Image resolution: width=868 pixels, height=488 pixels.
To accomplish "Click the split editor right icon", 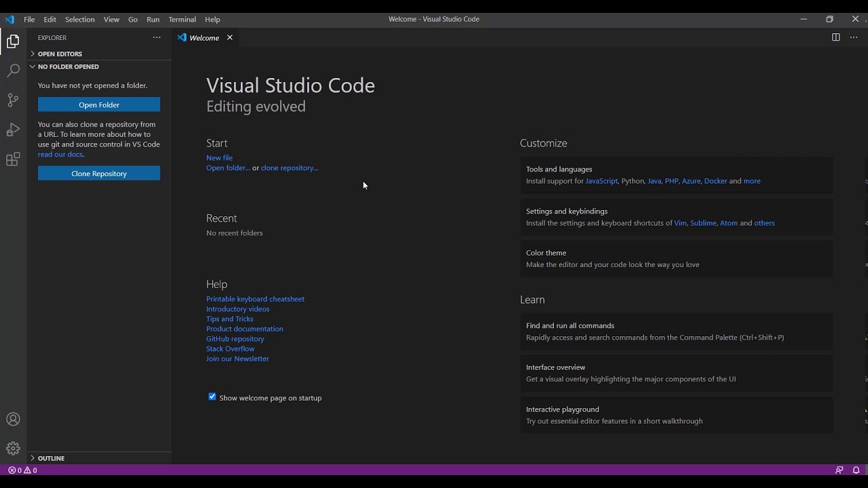I will click(x=835, y=37).
